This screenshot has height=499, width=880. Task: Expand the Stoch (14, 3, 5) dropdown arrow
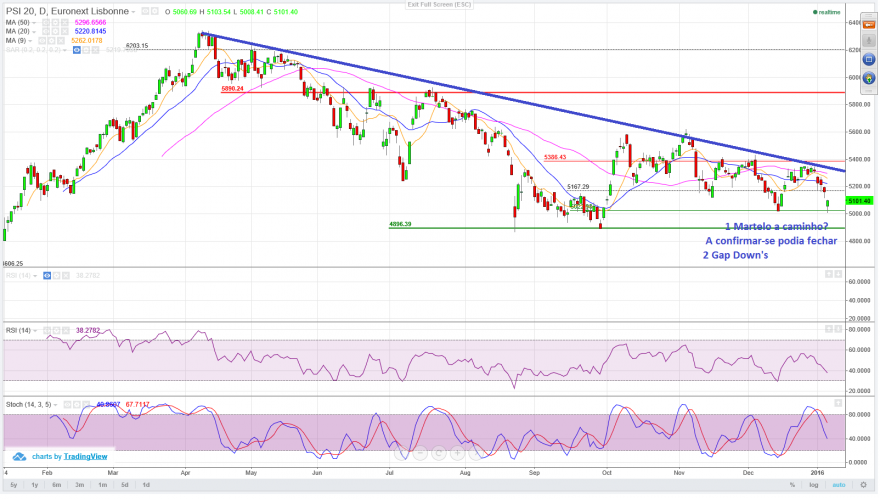coord(55,405)
